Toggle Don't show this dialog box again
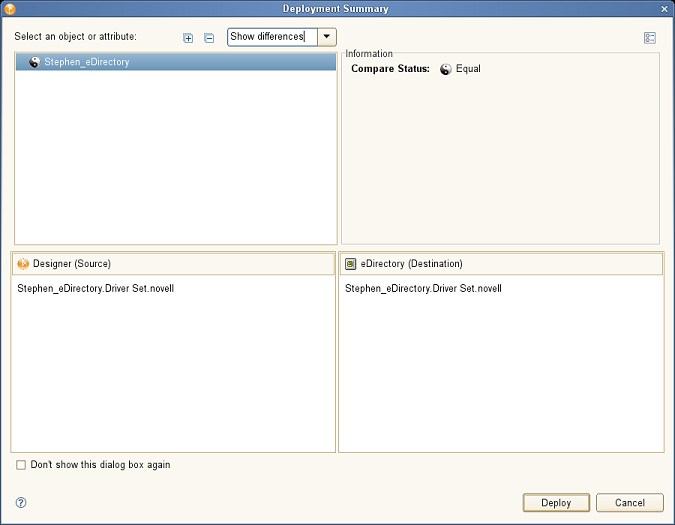The height and width of the screenshot is (525, 675). [x=21, y=465]
